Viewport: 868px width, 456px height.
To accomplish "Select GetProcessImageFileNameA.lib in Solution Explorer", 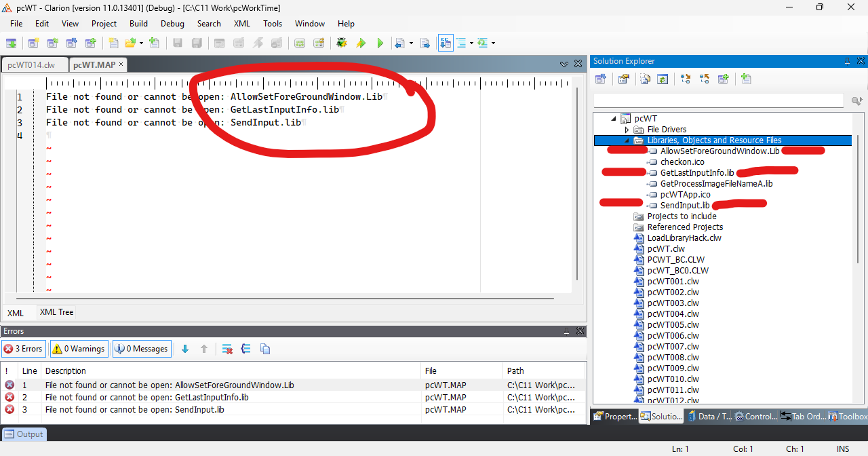I will [716, 183].
